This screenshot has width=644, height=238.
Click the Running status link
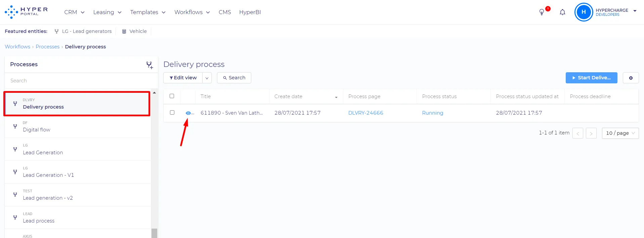point(432,113)
